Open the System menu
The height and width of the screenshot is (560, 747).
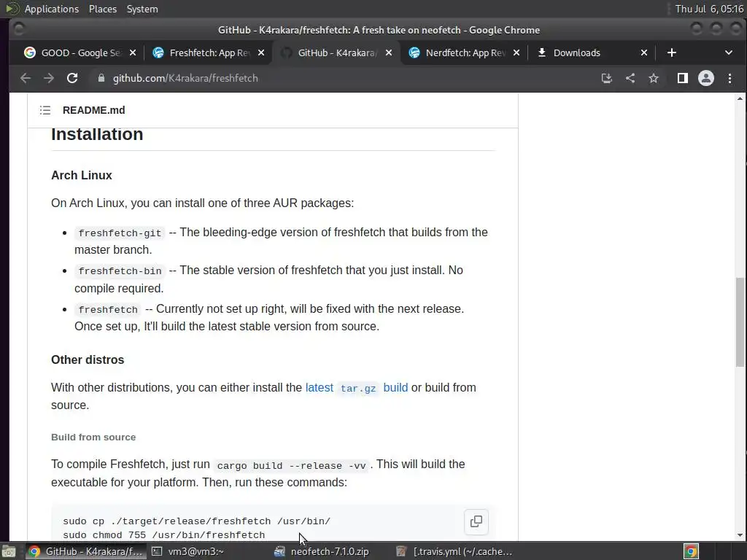coord(142,9)
